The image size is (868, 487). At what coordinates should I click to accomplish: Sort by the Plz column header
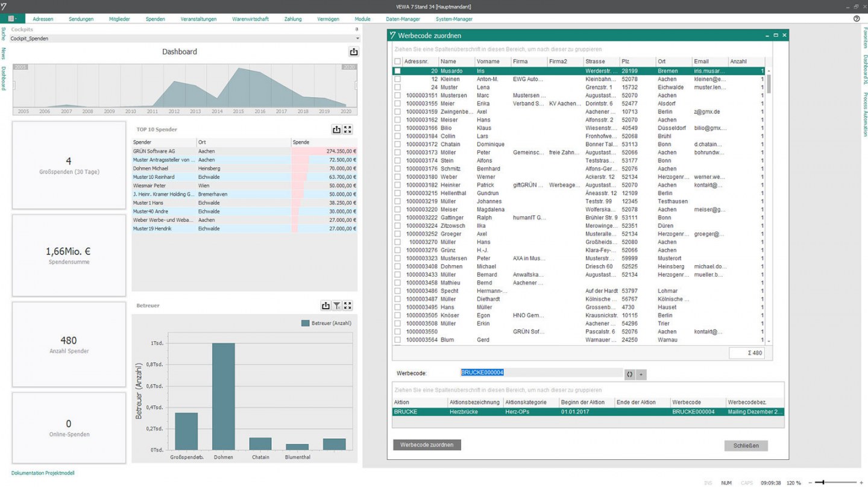coord(638,61)
